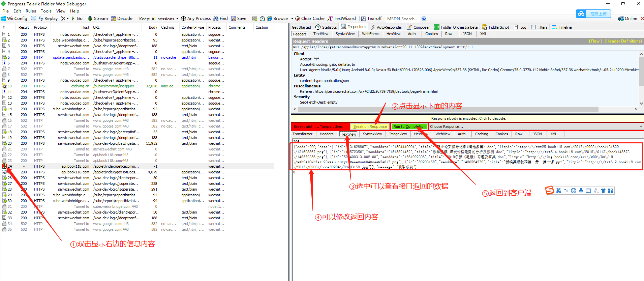Toggle the Filters tab checkbox
This screenshot has width=644, height=281.
[x=533, y=27]
